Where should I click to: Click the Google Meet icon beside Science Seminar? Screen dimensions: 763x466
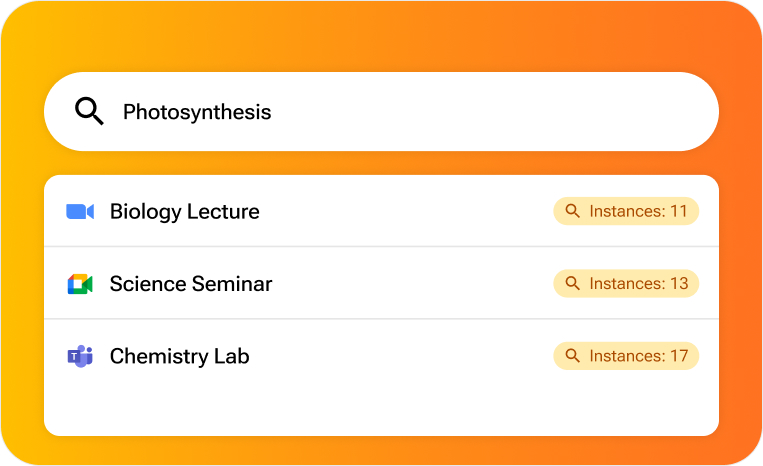tap(80, 284)
